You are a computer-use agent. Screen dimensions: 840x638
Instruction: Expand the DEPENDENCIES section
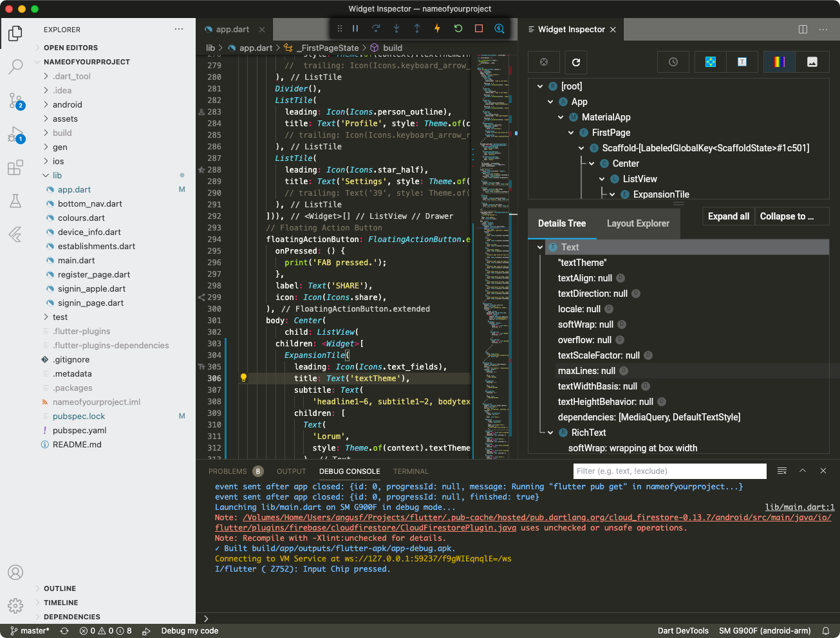click(x=72, y=617)
